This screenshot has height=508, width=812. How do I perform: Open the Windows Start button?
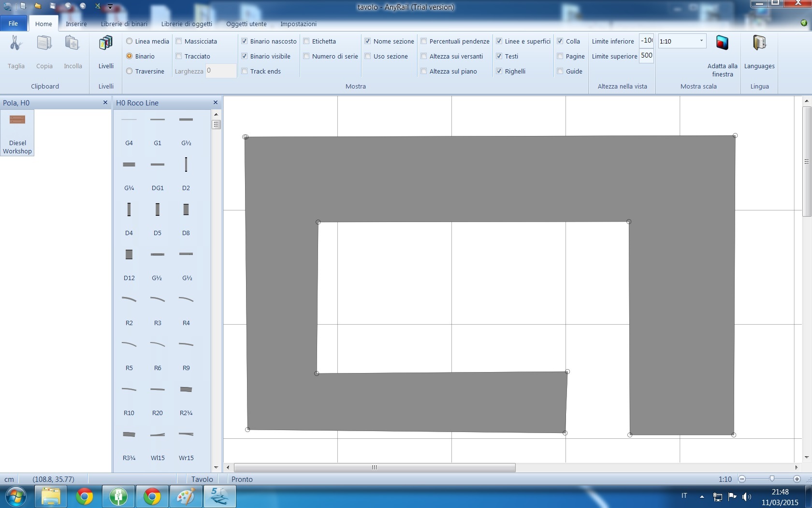click(x=15, y=496)
